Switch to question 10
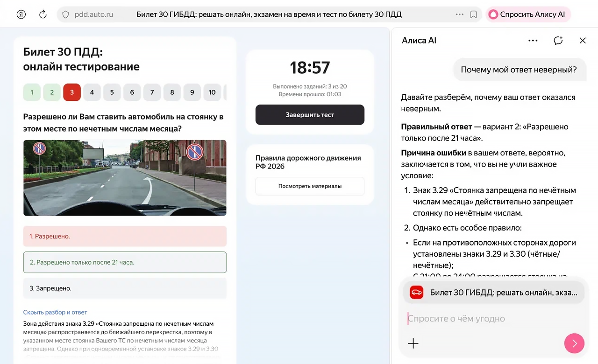 pyautogui.click(x=212, y=92)
